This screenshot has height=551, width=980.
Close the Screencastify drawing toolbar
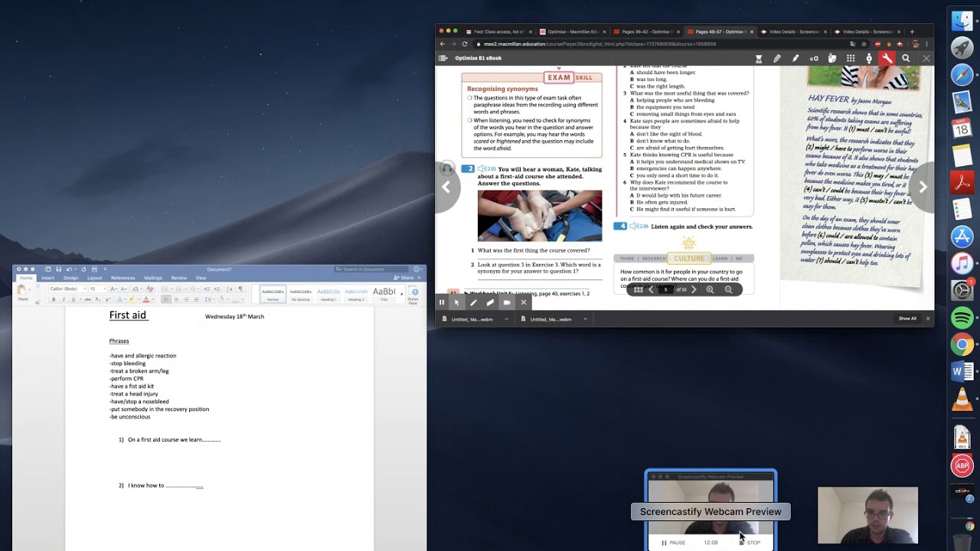524,302
